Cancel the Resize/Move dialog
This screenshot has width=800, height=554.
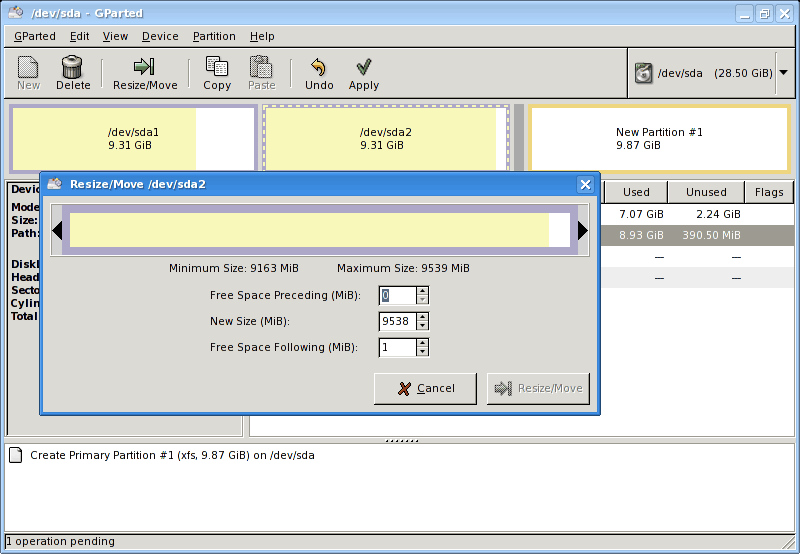pos(425,388)
